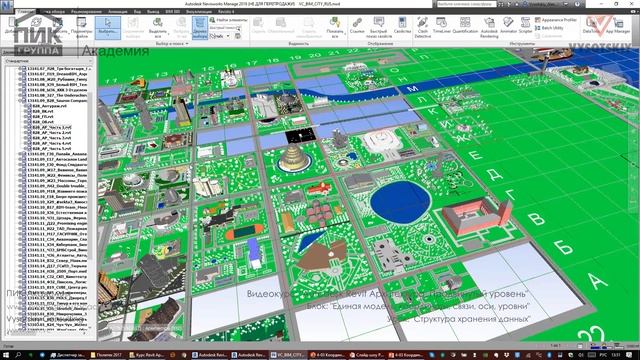
Task: Switch to the Рецензирование ribbon tab
Action: (86, 12)
